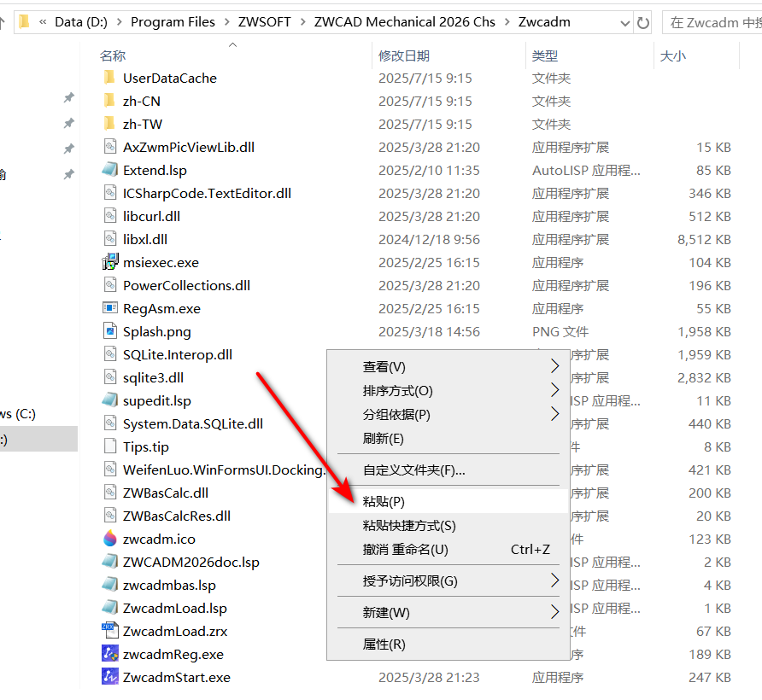Select the Tips.tip blank file icon
This screenshot has width=762, height=700.
(110, 446)
